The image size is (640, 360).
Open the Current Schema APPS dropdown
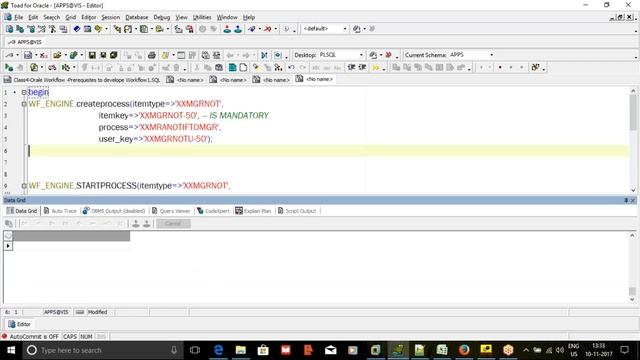pos(491,55)
